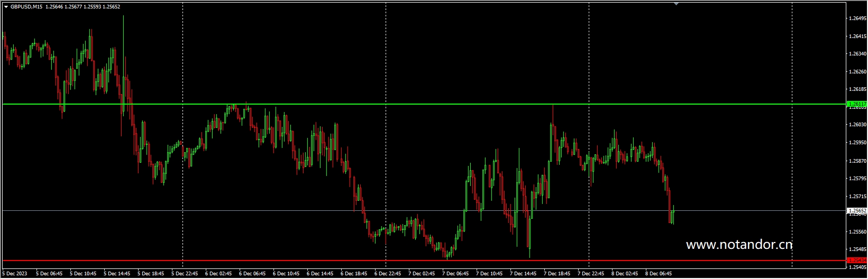This screenshot has width=868, height=279.
Task: Click the green 1.26117 price tag
Action: coord(857,104)
